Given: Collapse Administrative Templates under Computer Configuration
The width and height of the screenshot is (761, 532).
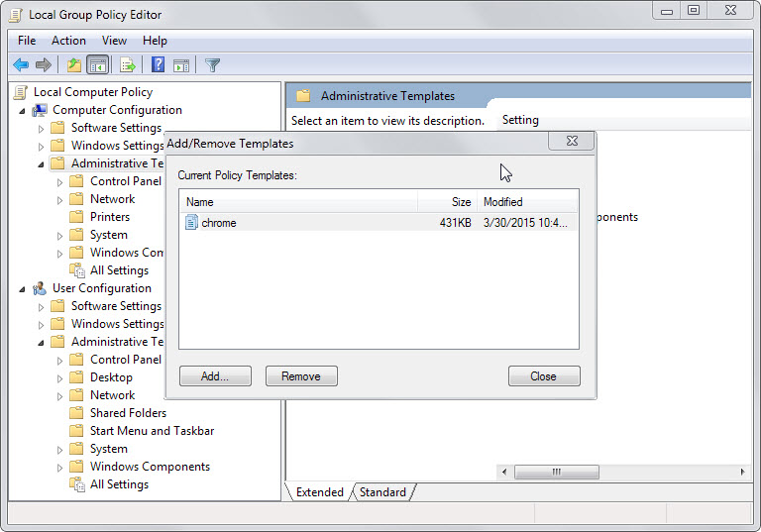Looking at the screenshot, I should click(42, 164).
